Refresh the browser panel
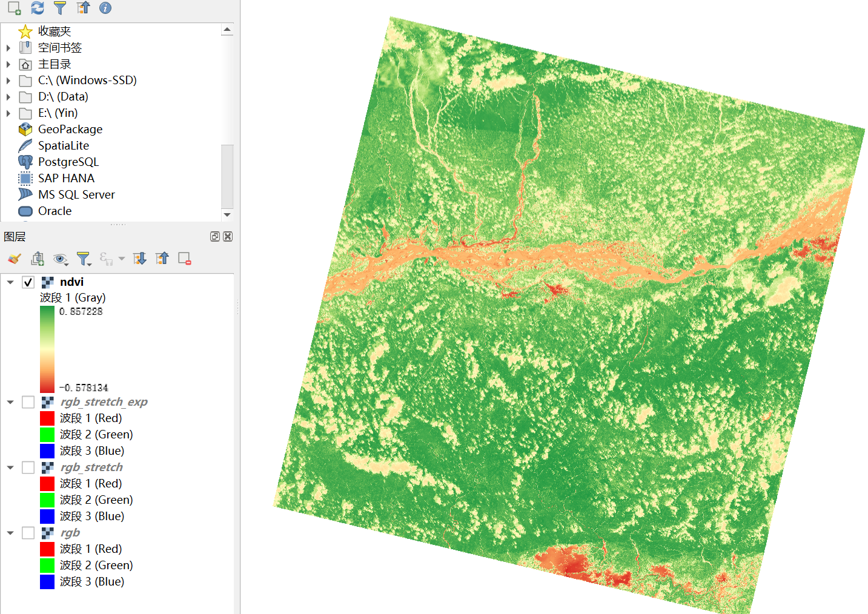The height and width of the screenshot is (614, 868). click(x=38, y=7)
